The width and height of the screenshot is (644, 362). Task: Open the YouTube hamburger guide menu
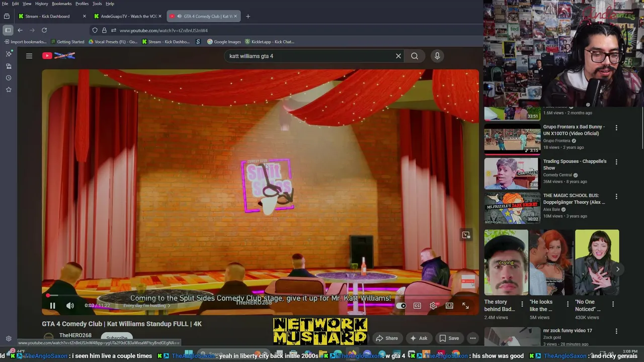click(29, 56)
